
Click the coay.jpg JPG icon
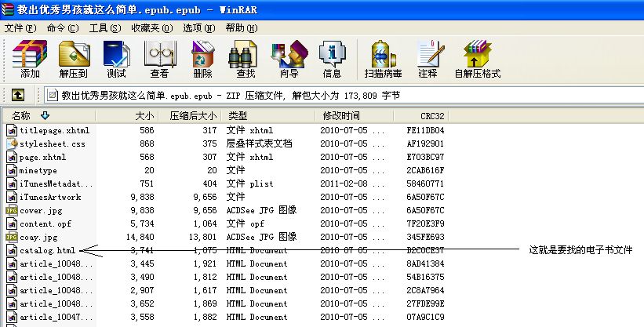tap(12, 238)
